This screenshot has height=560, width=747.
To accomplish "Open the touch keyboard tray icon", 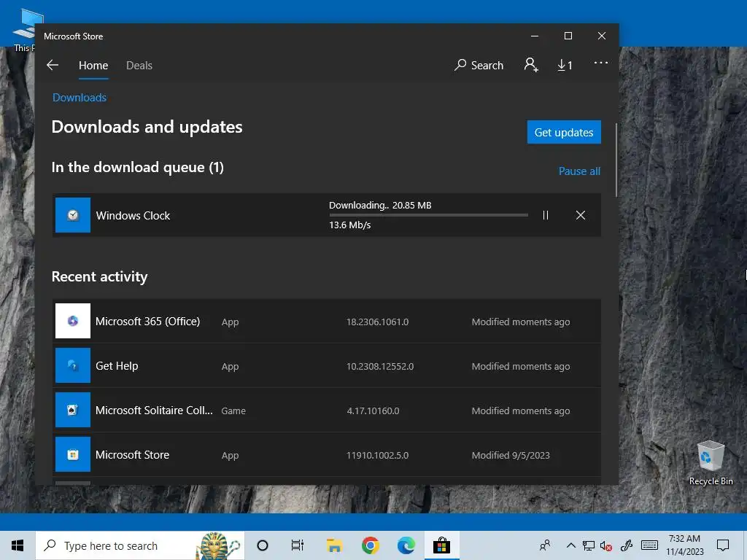I will (x=649, y=545).
